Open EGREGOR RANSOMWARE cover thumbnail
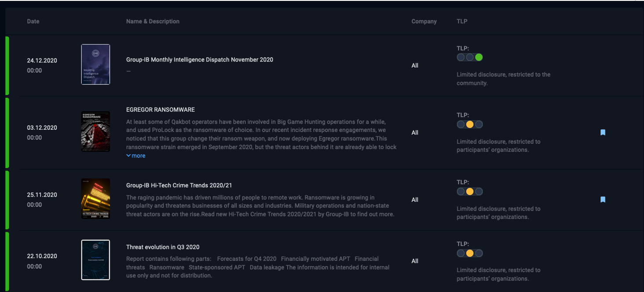This screenshot has width=644, height=292. point(95,131)
